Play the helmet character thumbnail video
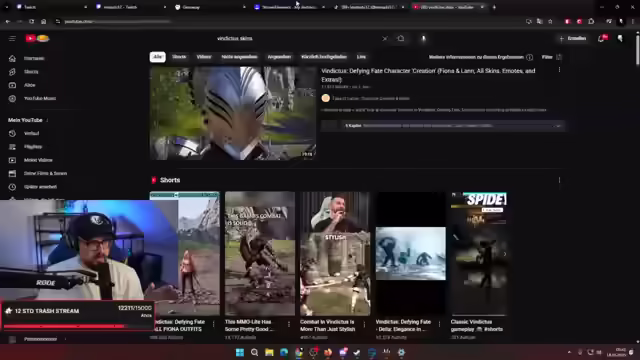This screenshot has width=640, height=360. 233,113
